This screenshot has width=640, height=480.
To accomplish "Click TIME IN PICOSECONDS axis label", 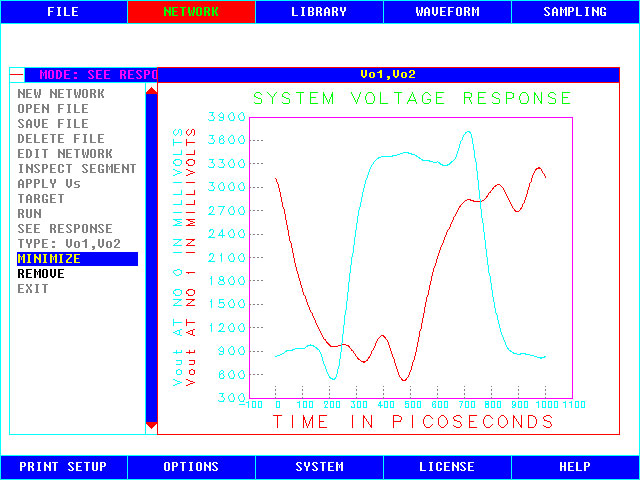I will [x=413, y=422].
